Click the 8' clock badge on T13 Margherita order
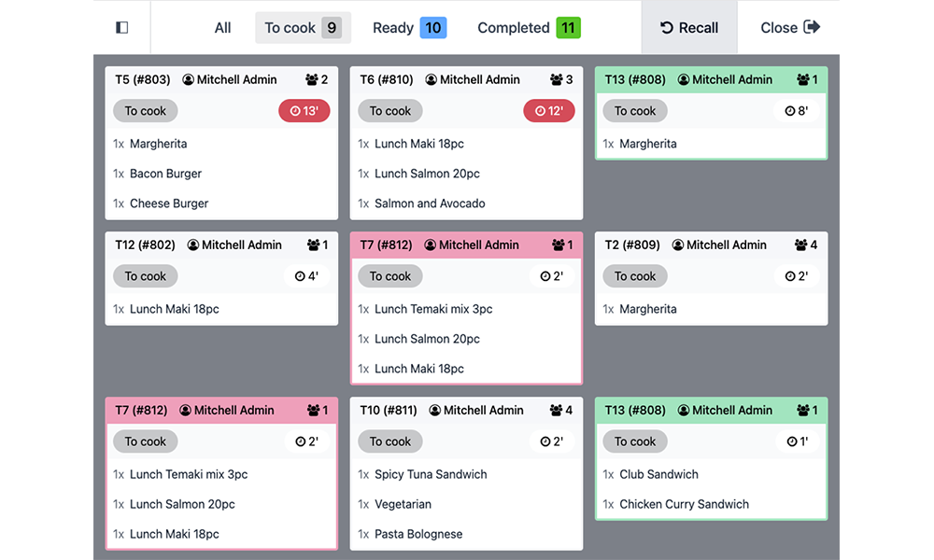 point(797,111)
